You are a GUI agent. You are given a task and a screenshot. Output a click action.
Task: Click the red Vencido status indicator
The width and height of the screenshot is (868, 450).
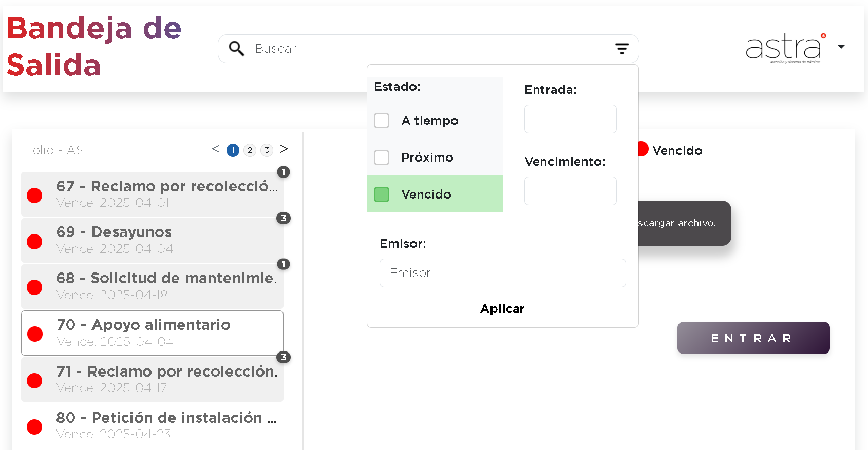pos(643,149)
